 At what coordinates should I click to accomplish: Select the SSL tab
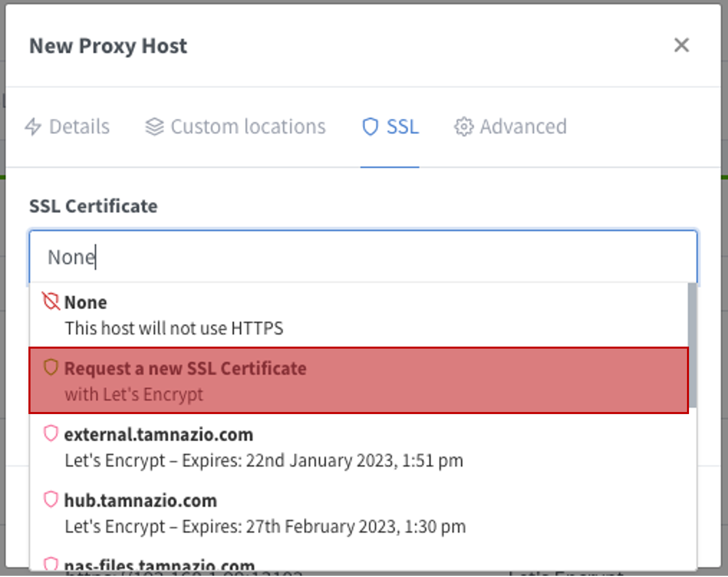pyautogui.click(x=390, y=127)
